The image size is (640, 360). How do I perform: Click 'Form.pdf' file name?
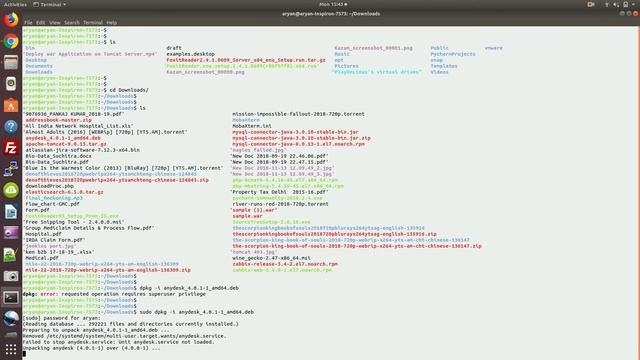pos(37,210)
